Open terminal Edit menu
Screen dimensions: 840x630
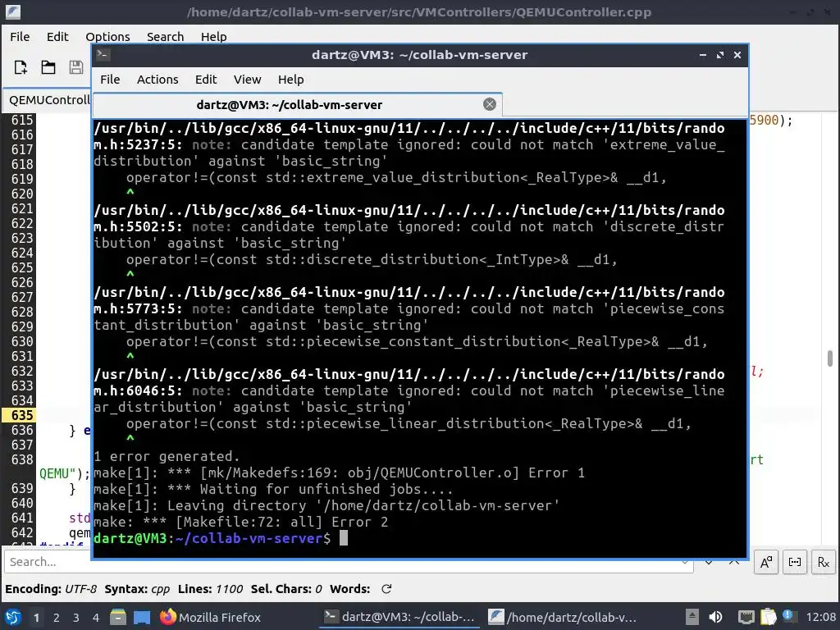point(206,80)
